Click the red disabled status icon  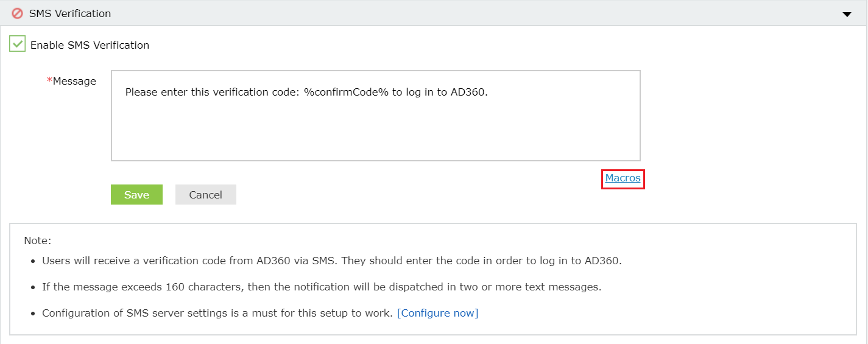point(17,13)
